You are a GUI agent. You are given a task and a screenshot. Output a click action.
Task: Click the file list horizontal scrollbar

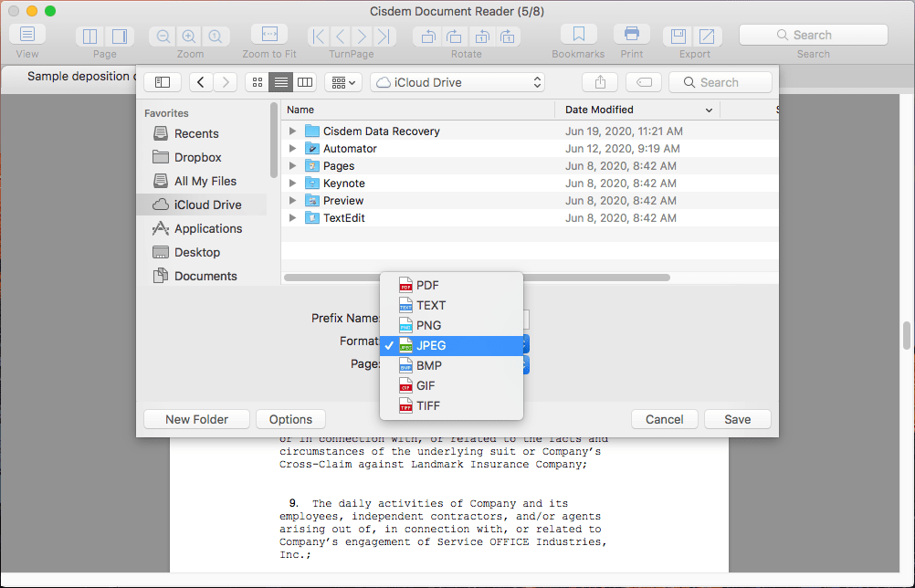(x=477, y=278)
